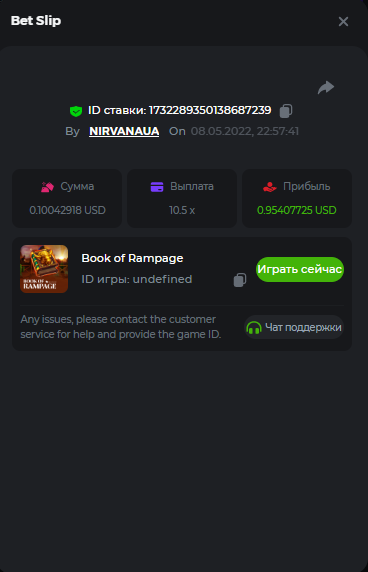Viewport: 368px width, 572px height.
Task: Copy the bet ID with copy icon
Action: point(286,111)
